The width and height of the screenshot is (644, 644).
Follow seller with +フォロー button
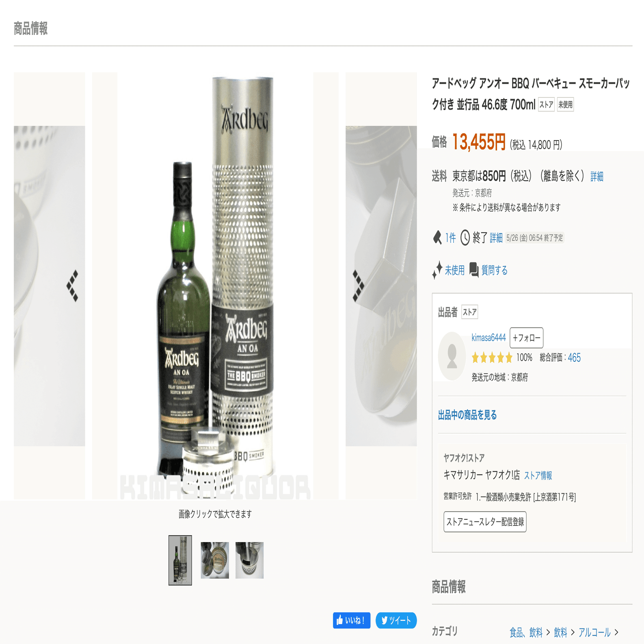(x=526, y=338)
